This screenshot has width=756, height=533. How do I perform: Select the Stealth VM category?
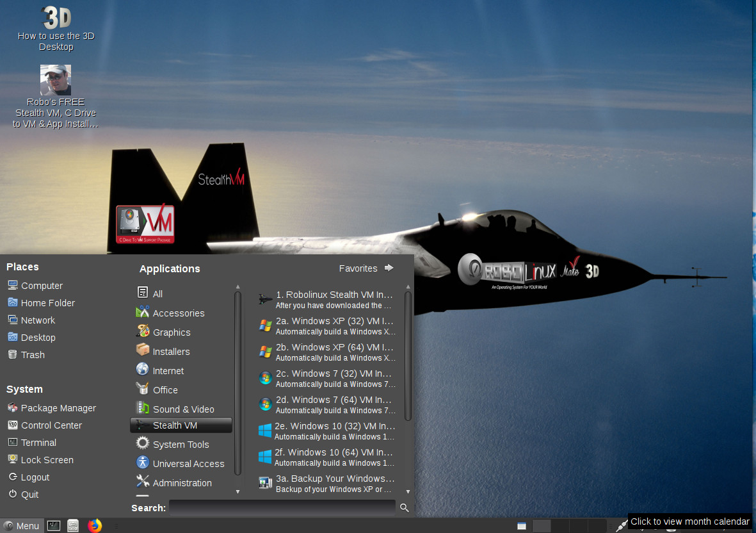pyautogui.click(x=181, y=425)
